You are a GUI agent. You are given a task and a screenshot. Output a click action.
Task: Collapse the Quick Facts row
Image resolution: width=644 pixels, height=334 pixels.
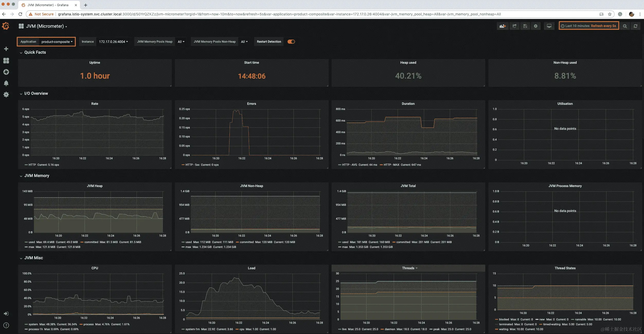[35, 52]
